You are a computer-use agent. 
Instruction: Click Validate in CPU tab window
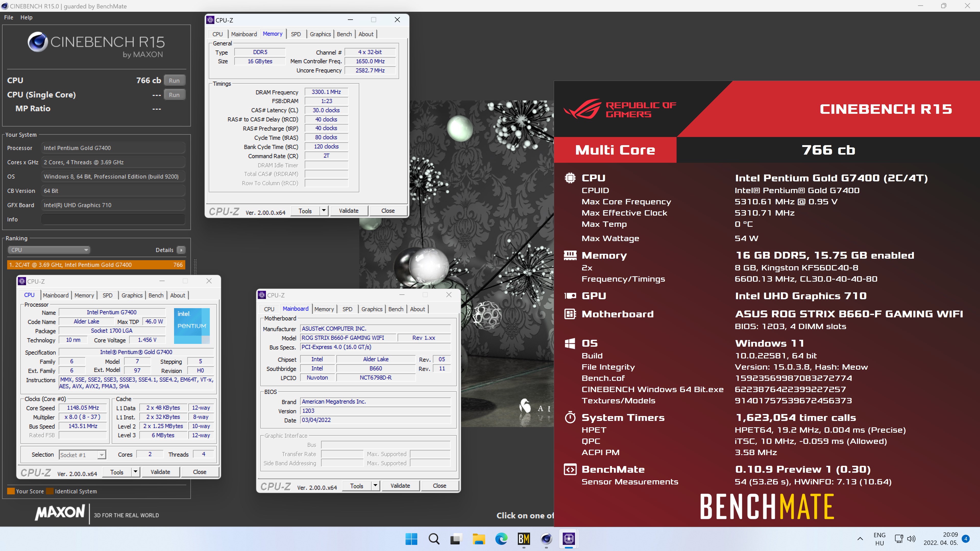pyautogui.click(x=160, y=472)
